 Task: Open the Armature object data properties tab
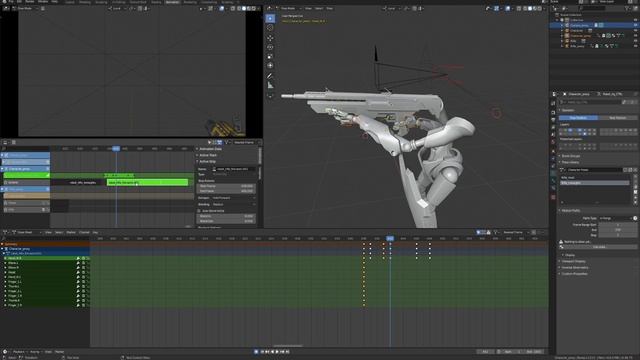pos(553,173)
